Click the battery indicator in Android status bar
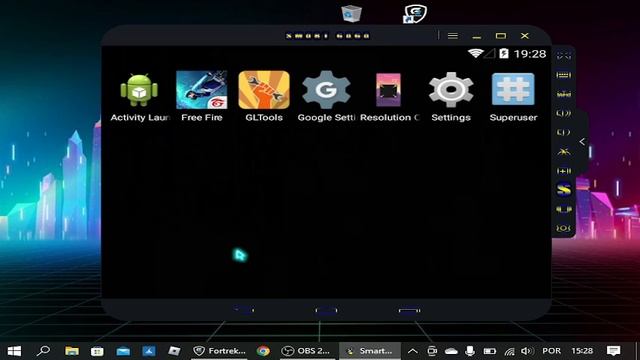The image size is (640, 360). (504, 53)
